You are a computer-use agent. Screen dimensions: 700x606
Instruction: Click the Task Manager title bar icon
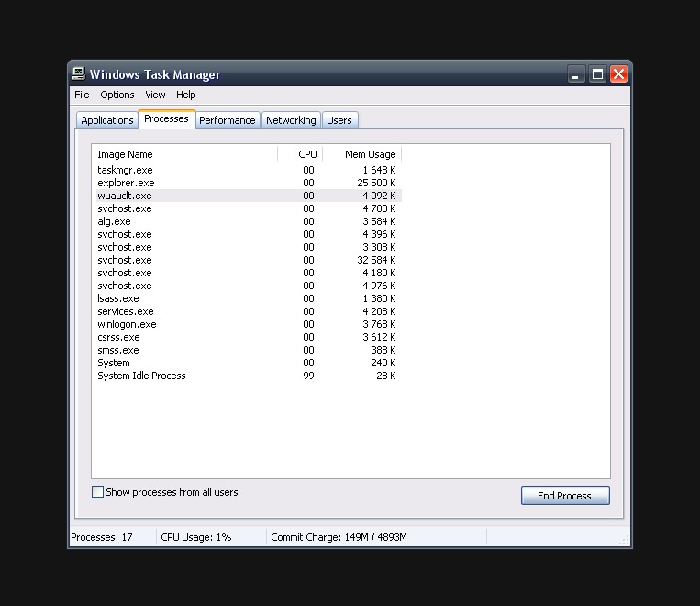pos(79,73)
